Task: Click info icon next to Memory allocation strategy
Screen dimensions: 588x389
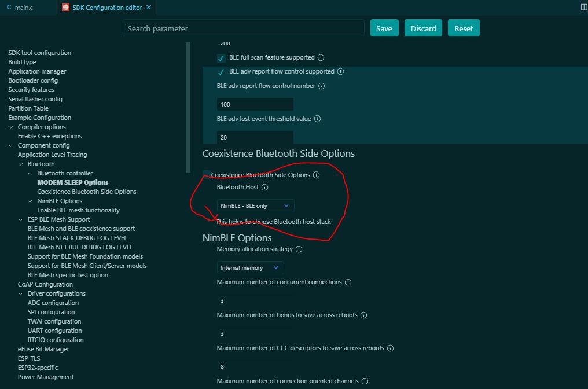Action: pos(299,249)
